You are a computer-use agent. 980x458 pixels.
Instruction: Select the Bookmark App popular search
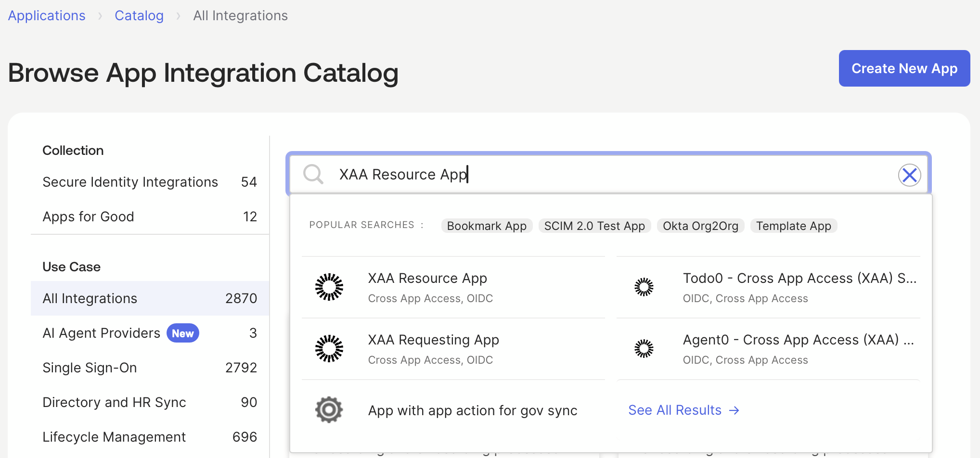pos(487,226)
